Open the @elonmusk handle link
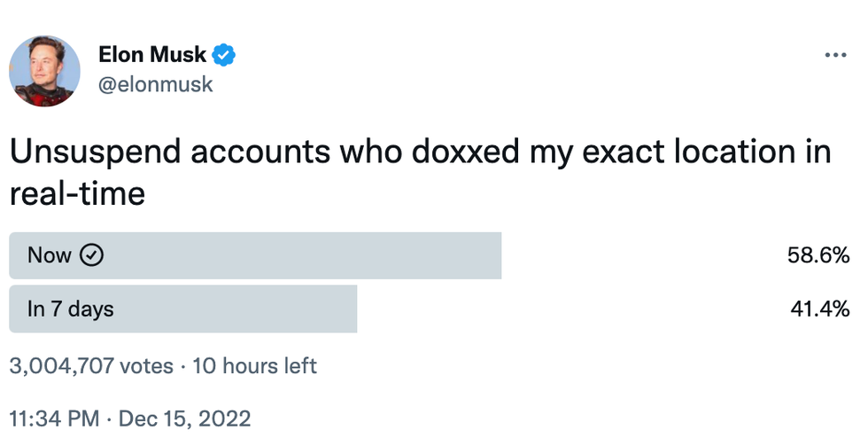The width and height of the screenshot is (868, 446). pyautogui.click(x=156, y=85)
